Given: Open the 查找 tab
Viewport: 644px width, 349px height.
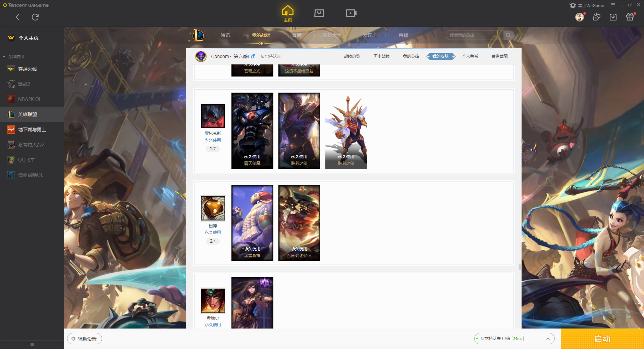Looking at the screenshot, I should tap(403, 35).
